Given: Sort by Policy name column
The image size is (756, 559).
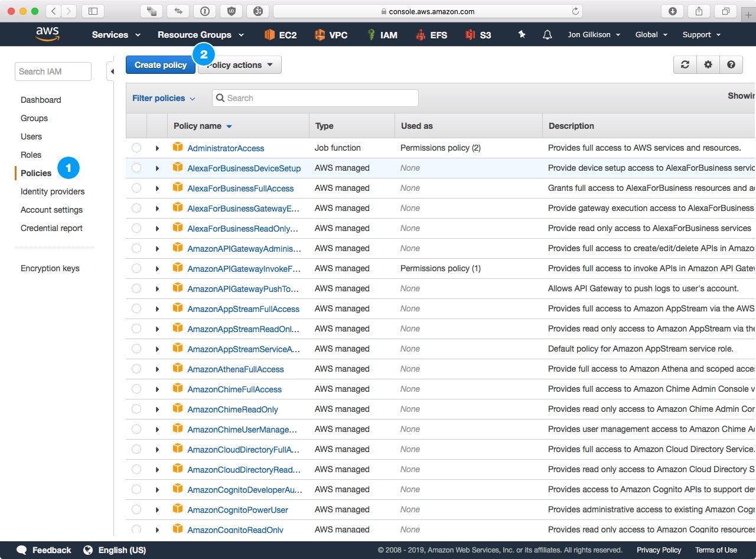Looking at the screenshot, I should (x=203, y=126).
